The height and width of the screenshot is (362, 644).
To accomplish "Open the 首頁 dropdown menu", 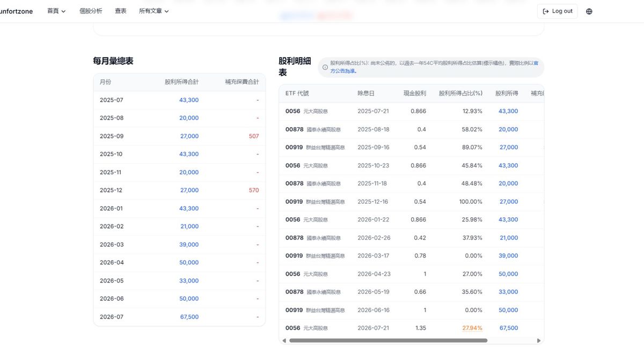I will 56,11.
